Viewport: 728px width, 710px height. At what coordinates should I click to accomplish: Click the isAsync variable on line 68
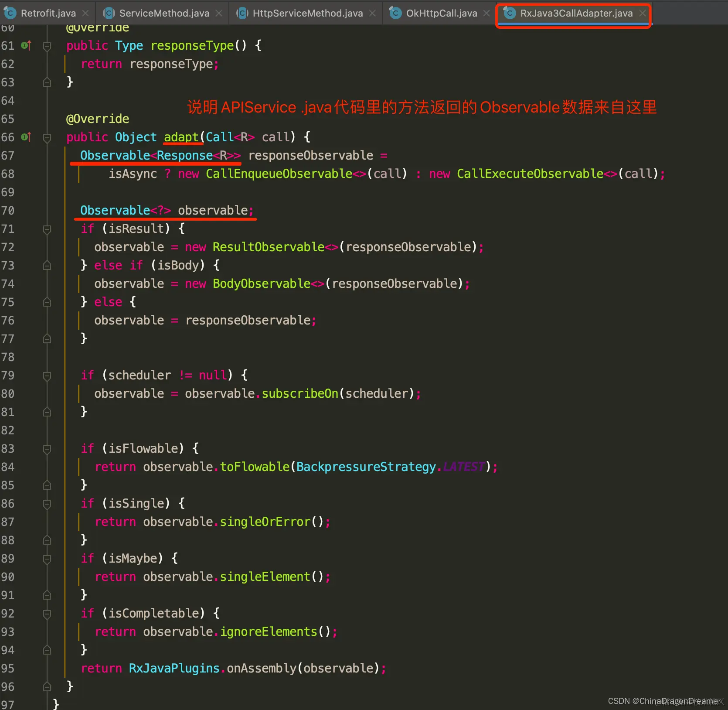point(133,174)
